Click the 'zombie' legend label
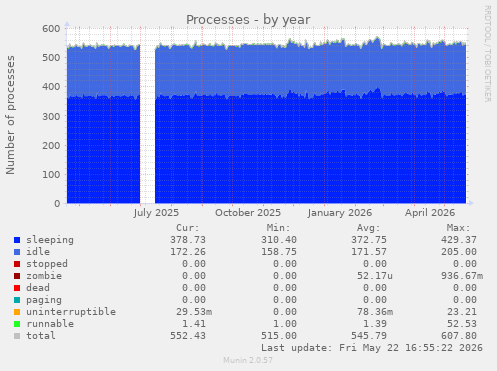 tap(44, 276)
